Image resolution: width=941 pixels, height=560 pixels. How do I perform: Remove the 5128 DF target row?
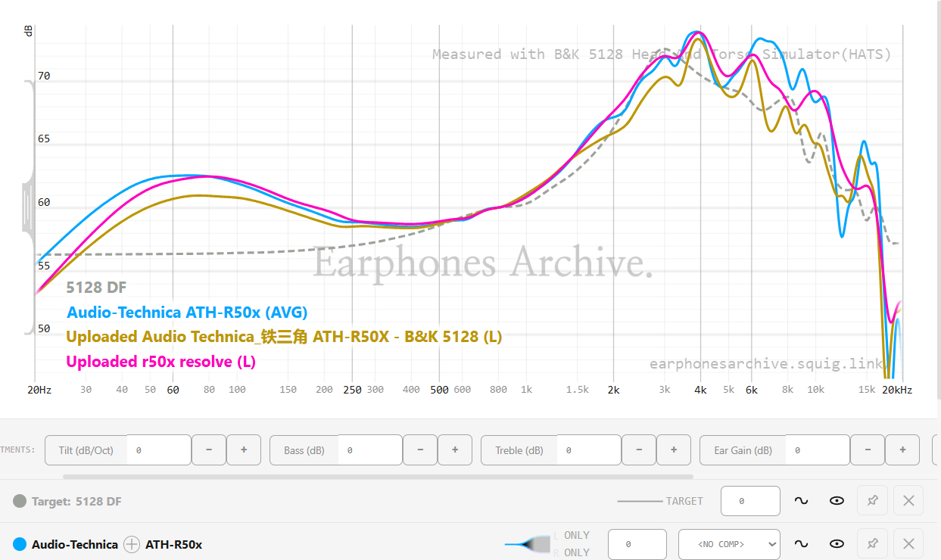(x=908, y=501)
